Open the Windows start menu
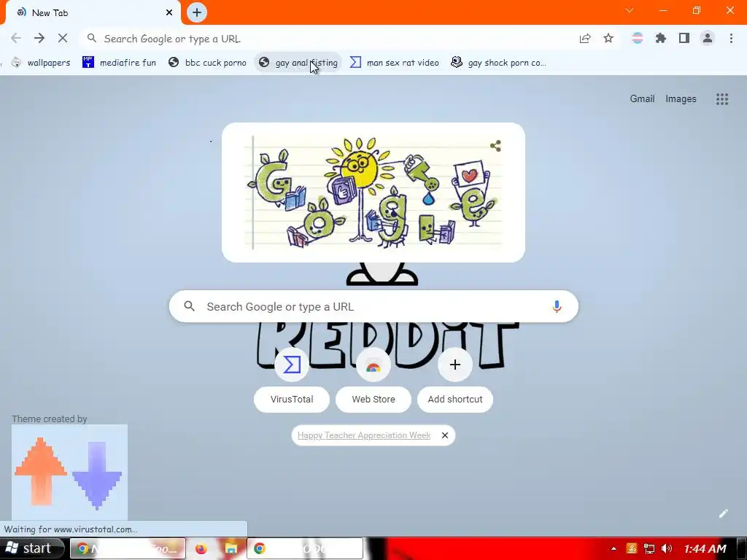Screen dimensions: 747x560 (31, 548)
